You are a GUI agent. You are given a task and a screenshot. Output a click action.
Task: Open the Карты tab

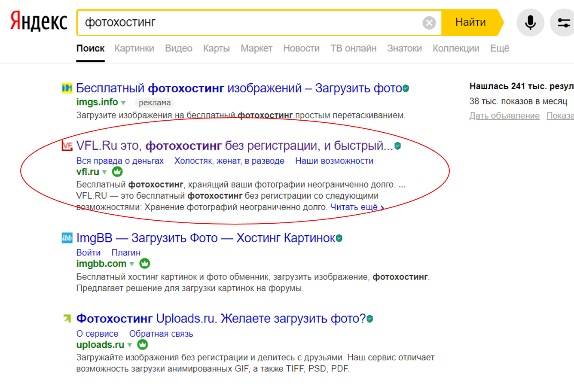pyautogui.click(x=217, y=49)
